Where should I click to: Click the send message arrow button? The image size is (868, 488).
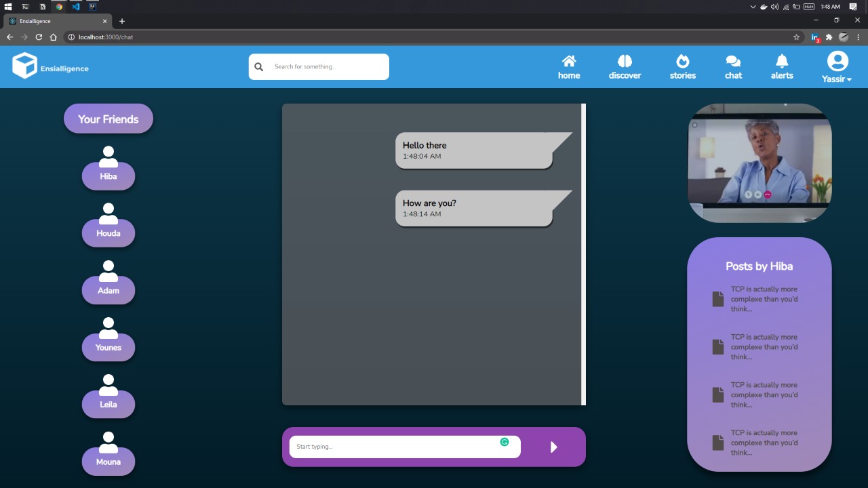click(x=553, y=447)
